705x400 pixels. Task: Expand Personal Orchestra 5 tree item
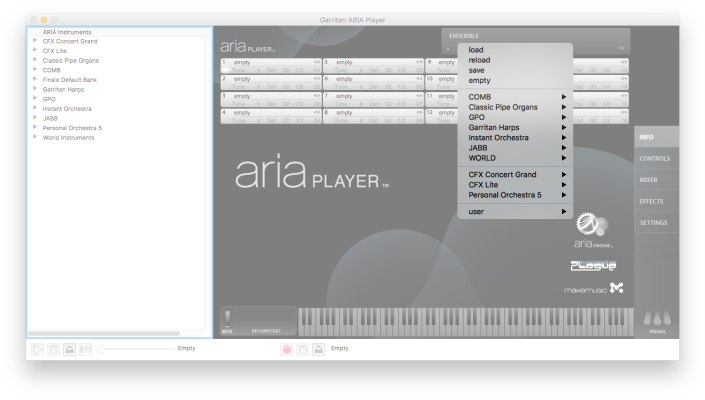[x=35, y=127]
